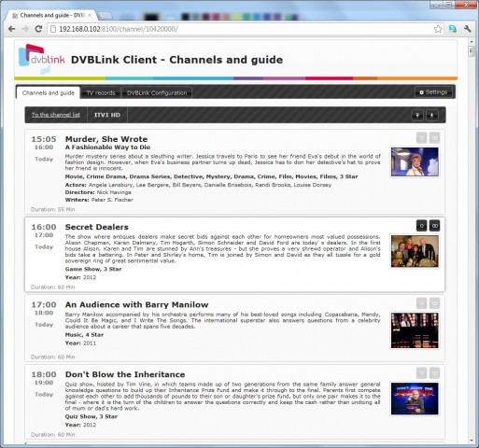Click An Audience with Barry Manilow title
479x448 pixels.
(136, 304)
